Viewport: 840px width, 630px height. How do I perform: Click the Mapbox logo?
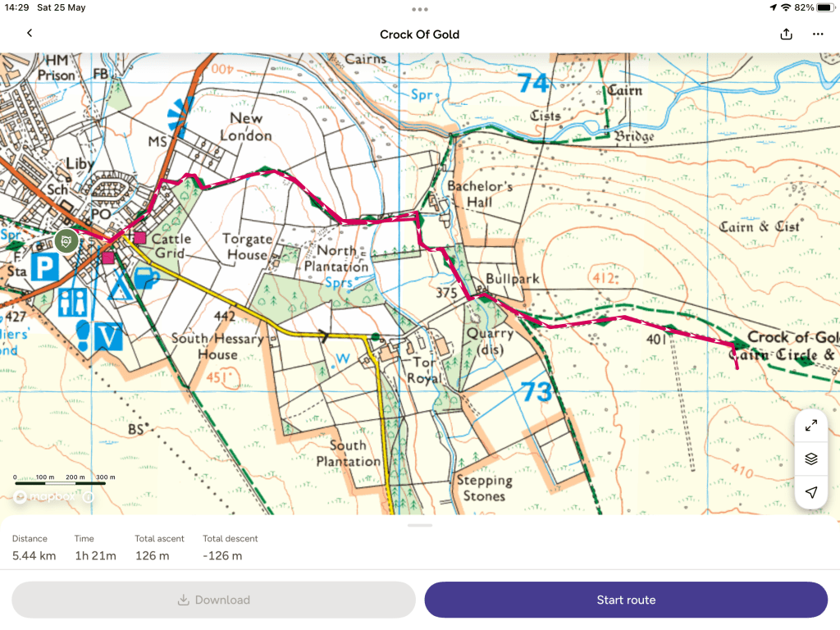coord(47,496)
